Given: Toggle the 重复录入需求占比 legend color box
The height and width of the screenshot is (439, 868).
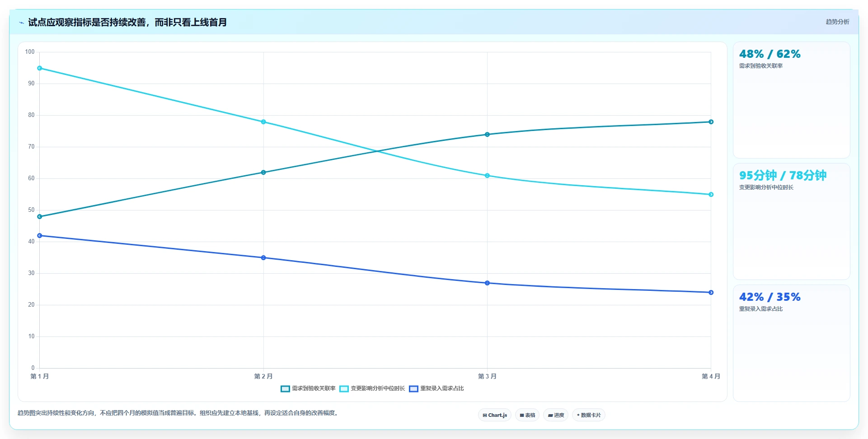Looking at the screenshot, I should (413, 389).
